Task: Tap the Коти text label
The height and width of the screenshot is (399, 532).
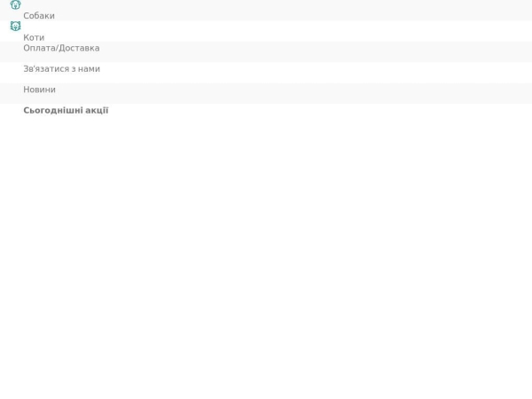Action: pos(34,37)
